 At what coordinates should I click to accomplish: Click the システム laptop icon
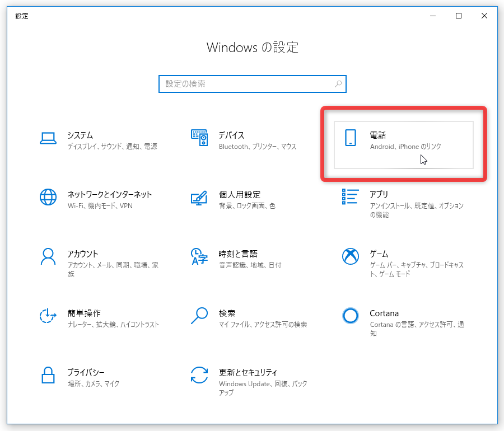coord(48,138)
